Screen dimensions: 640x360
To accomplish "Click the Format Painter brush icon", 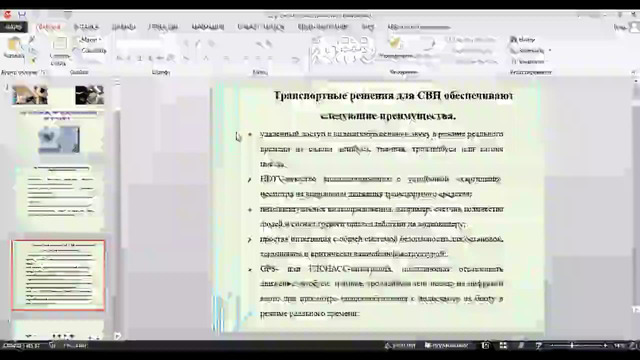I will (x=32, y=60).
